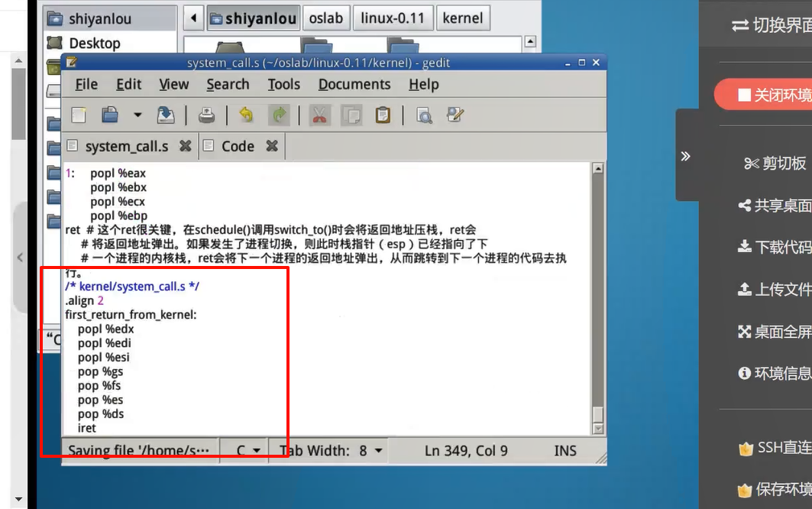Redo the last undone action
The width and height of the screenshot is (812, 509).
pos(279,115)
